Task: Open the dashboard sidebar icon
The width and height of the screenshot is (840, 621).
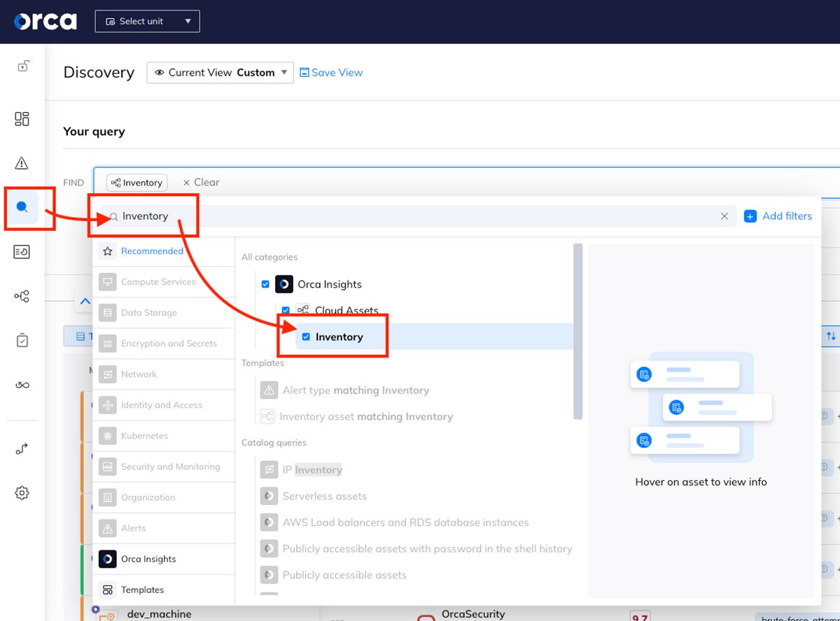Action: tap(22, 118)
